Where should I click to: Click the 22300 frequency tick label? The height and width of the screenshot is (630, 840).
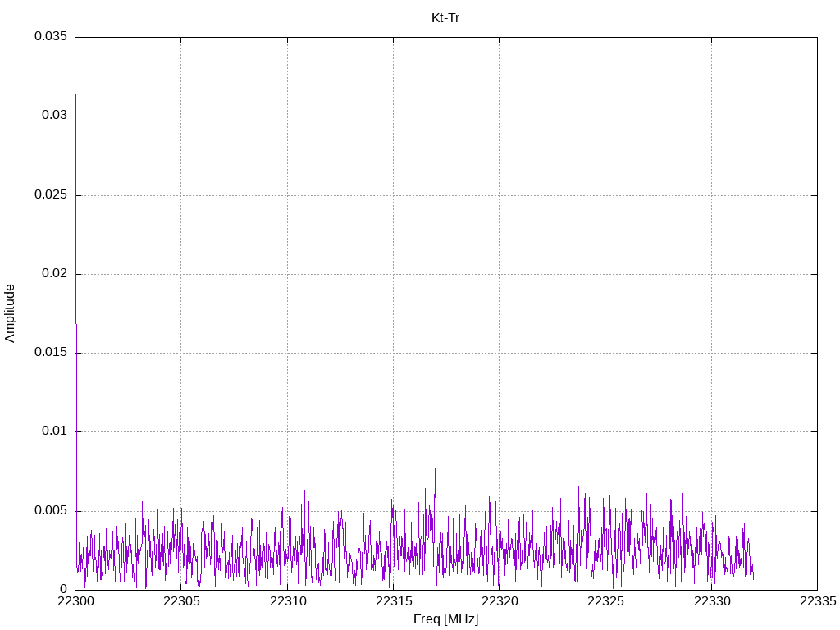coord(75,601)
